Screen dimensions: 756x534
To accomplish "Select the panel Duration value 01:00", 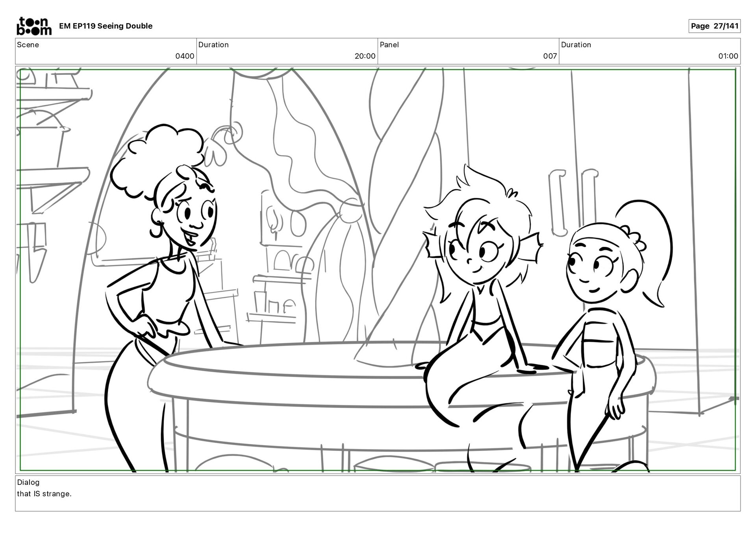I will coord(728,56).
